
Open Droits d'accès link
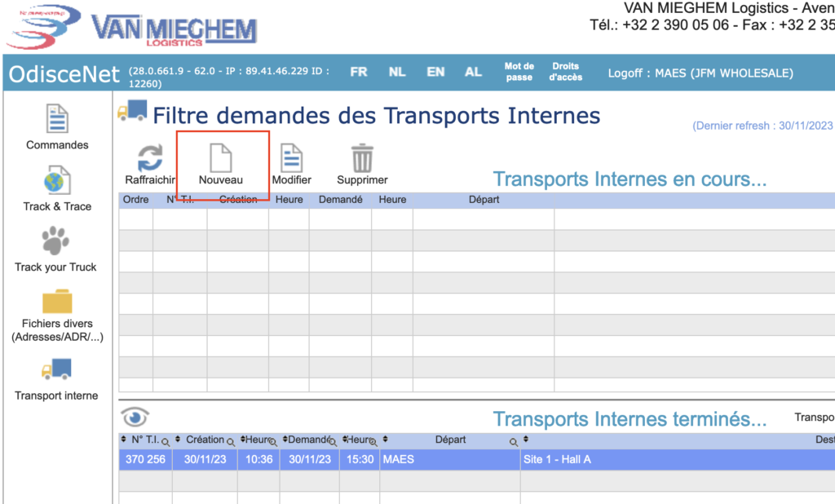565,72
